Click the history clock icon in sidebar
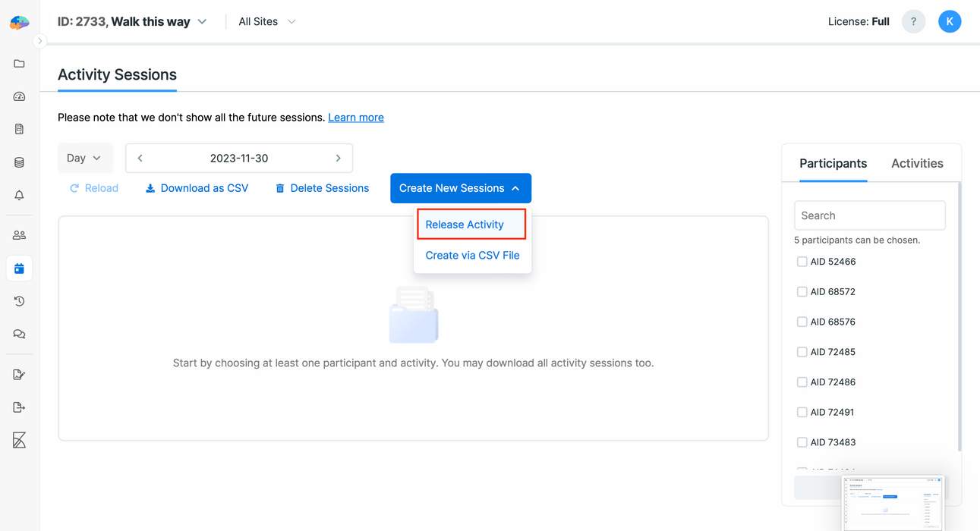This screenshot has height=531, width=980. pyautogui.click(x=19, y=301)
